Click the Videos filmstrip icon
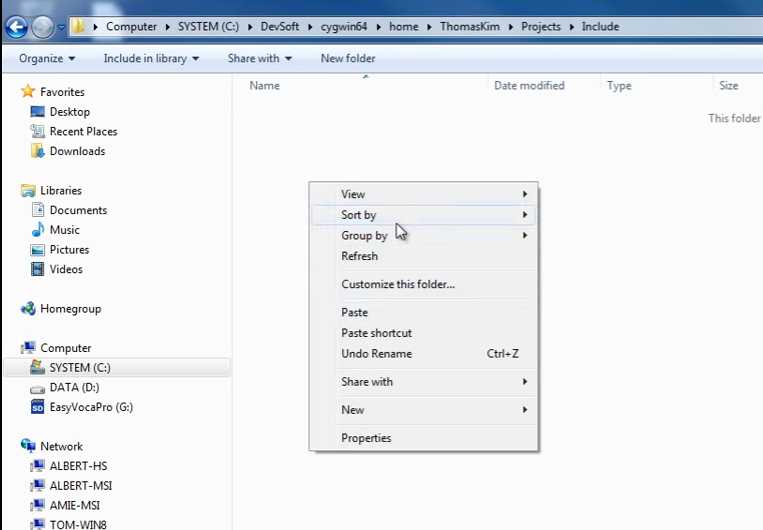Image resolution: width=763 pixels, height=530 pixels. click(x=37, y=269)
